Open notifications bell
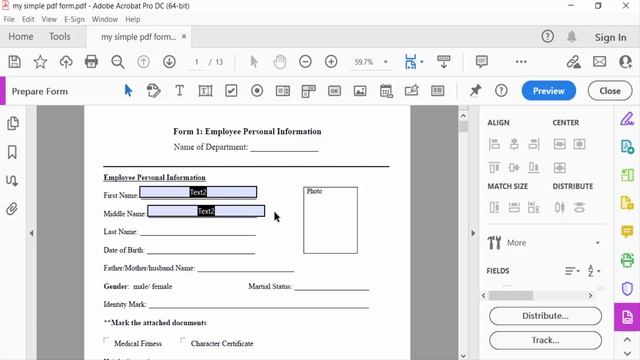This screenshot has width=640, height=360. coord(571,37)
